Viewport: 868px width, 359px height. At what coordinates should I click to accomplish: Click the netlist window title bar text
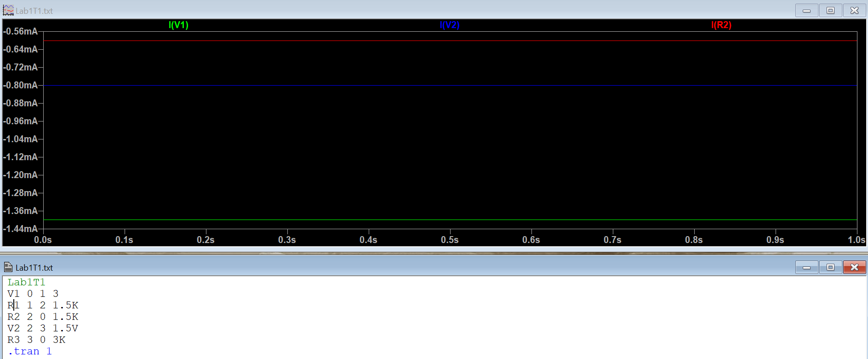(x=34, y=267)
